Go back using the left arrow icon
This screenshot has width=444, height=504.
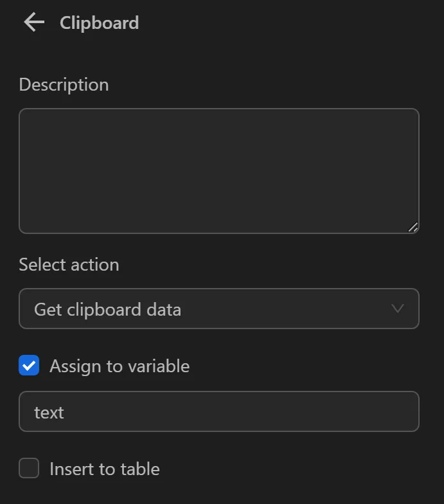pos(34,22)
